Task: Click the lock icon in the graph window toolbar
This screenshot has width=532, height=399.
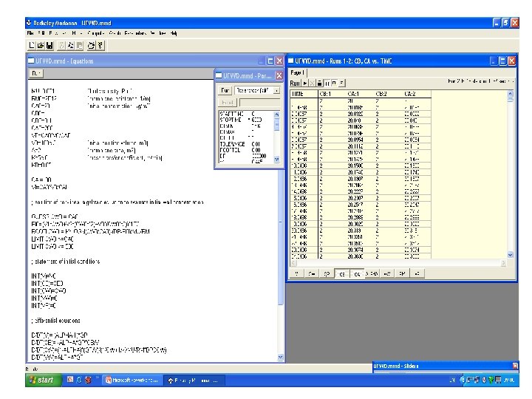Action: 319,83
